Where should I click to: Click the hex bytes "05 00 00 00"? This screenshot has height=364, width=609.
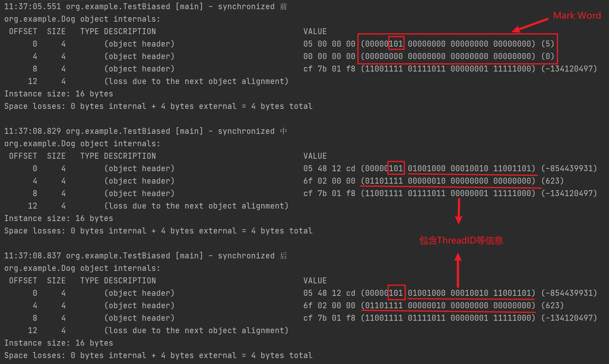coord(329,44)
